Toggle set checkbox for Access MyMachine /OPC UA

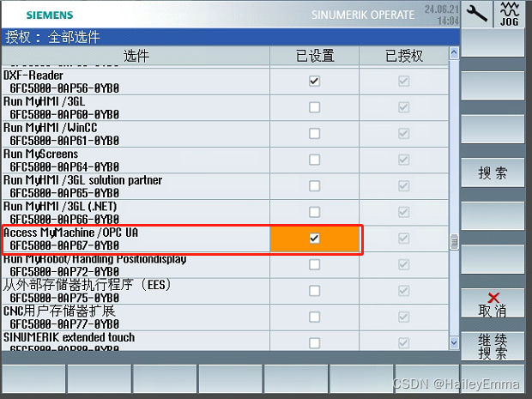(314, 239)
